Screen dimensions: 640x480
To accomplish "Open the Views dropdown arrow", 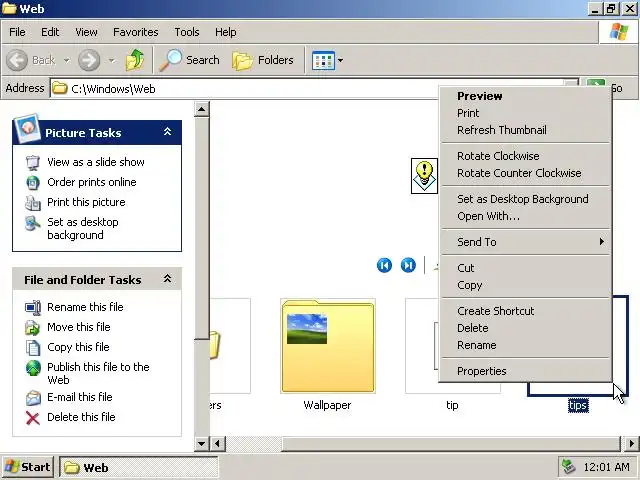I will [x=340, y=60].
